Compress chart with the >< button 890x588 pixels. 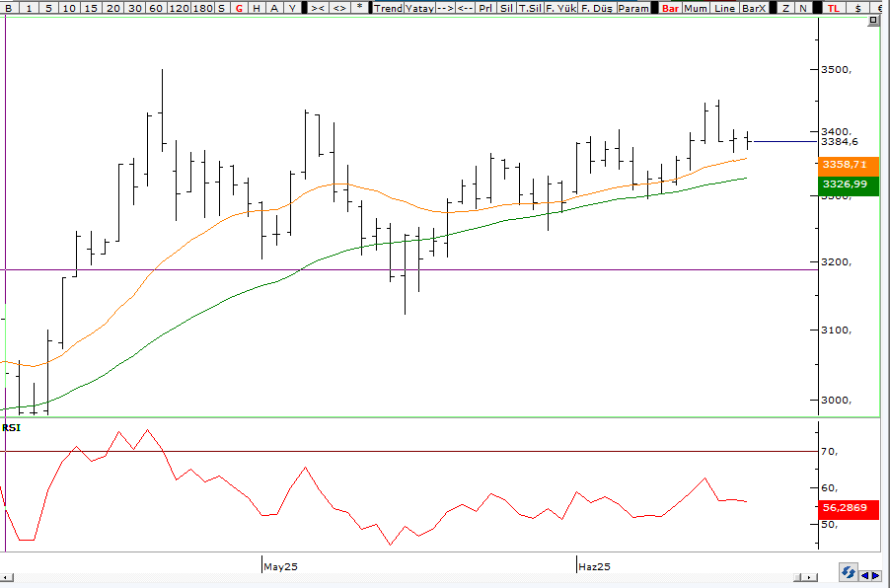[318, 8]
